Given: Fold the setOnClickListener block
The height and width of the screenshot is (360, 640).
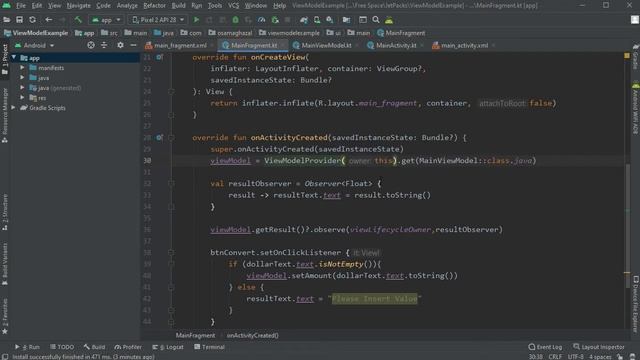Looking at the screenshot, I should click(171, 253).
